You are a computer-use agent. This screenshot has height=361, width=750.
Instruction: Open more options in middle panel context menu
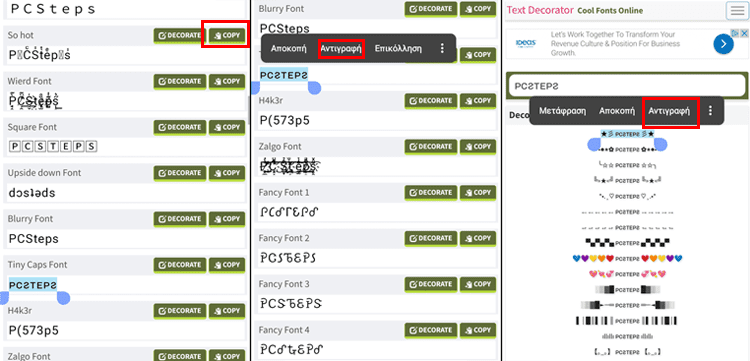pos(442,48)
